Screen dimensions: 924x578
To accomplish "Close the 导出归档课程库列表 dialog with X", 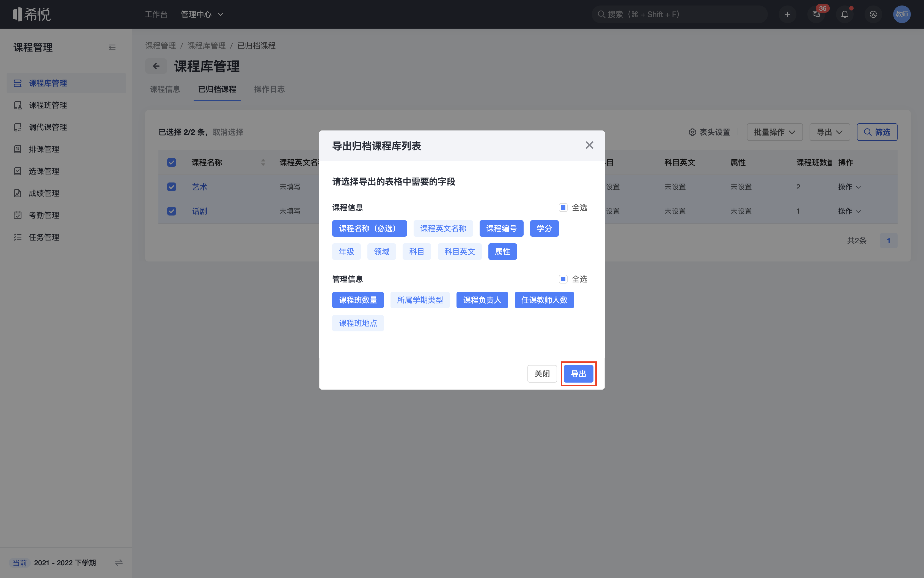I will [x=590, y=145].
